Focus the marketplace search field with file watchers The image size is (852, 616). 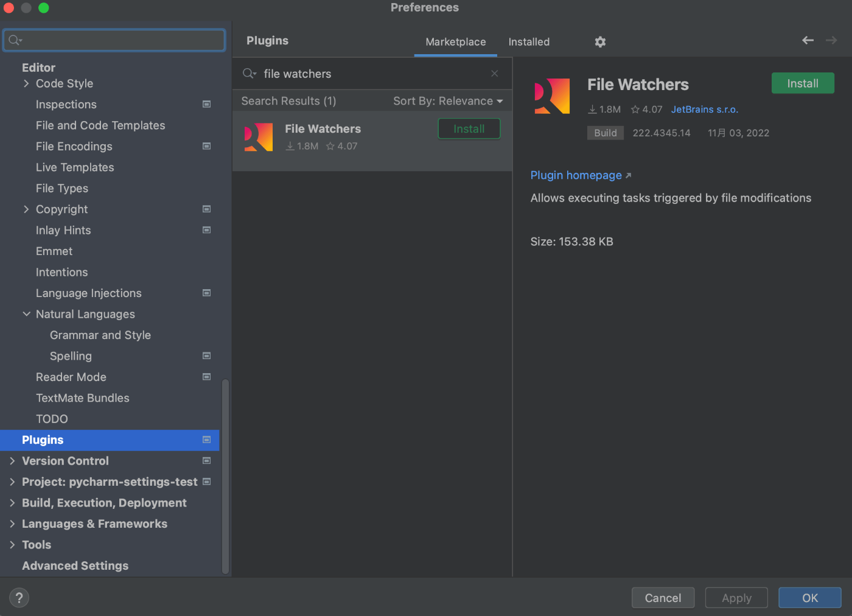click(371, 74)
